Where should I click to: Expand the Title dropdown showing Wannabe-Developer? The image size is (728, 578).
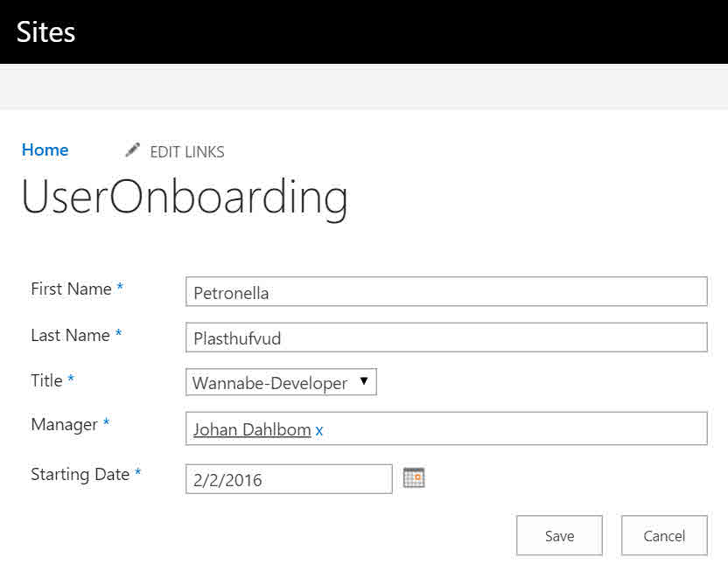[x=281, y=382]
